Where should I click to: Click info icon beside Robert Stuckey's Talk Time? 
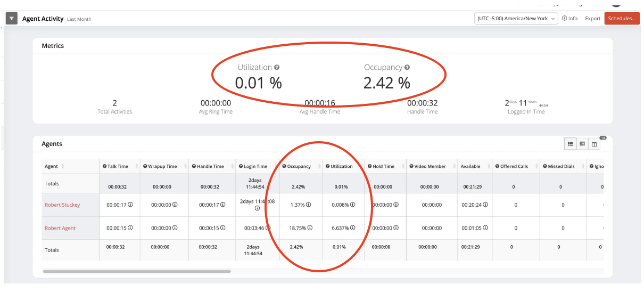coord(130,205)
